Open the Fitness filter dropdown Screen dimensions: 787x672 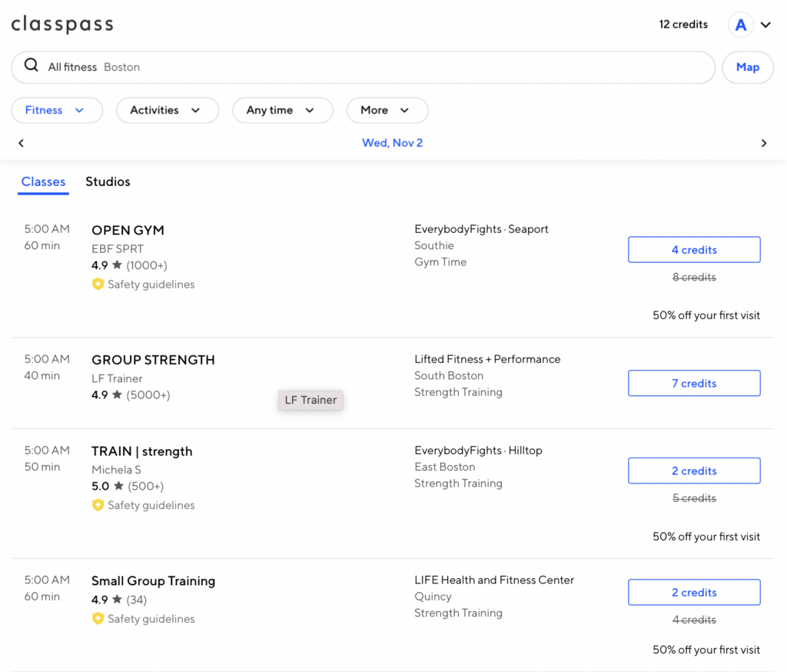[56, 110]
